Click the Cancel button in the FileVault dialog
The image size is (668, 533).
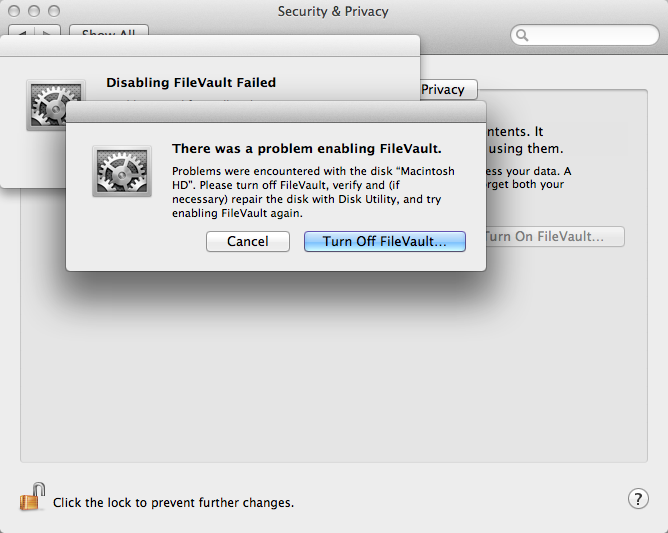248,241
